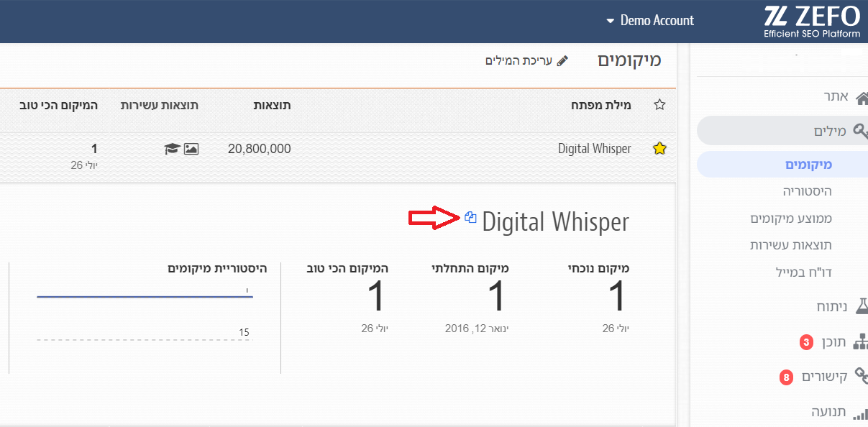Click the pencil edit icon

point(562,60)
